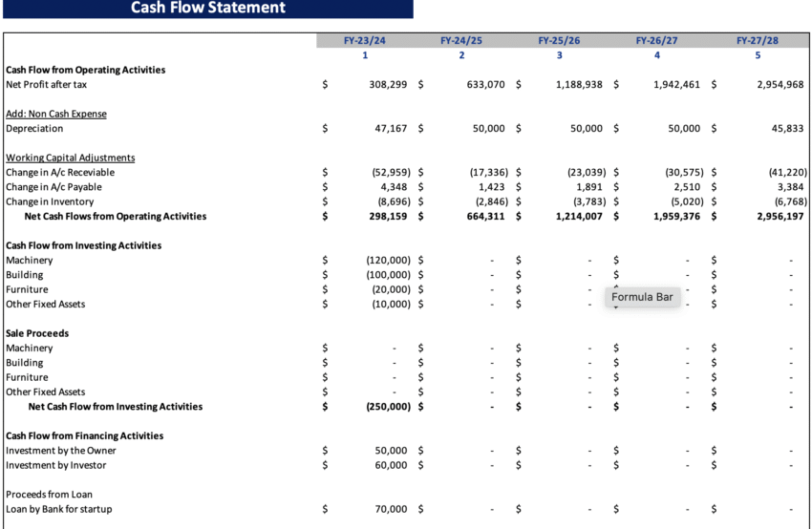Click Cash Flow from Financing Activities heading
Image resolution: width=812 pixels, height=529 pixels.
(84, 435)
